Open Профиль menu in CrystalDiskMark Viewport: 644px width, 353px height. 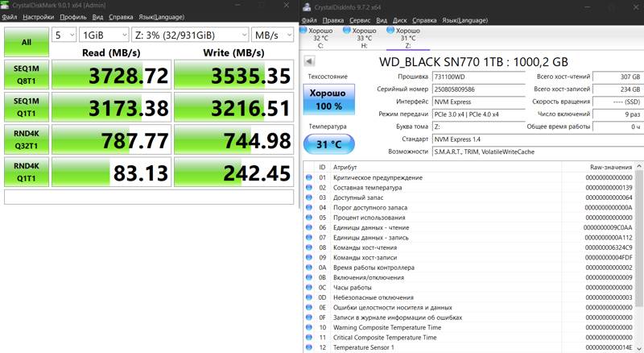[73, 17]
